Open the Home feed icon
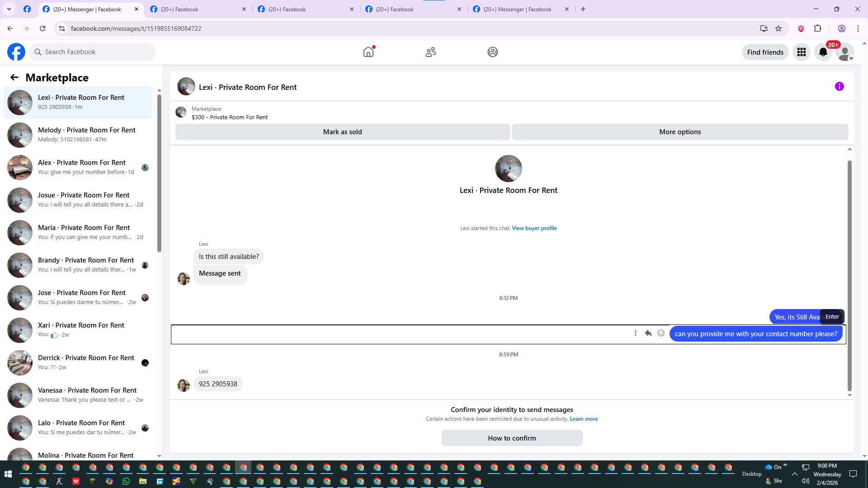Viewport: 868px width, 488px height. tap(368, 52)
